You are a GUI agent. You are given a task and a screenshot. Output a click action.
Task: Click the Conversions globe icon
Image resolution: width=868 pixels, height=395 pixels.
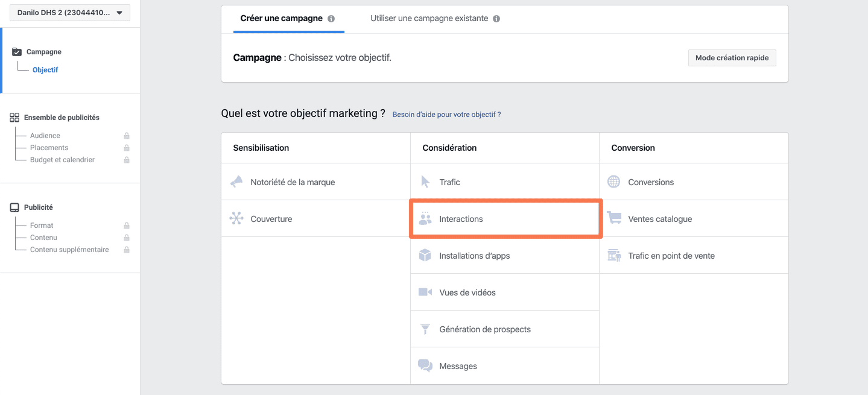[614, 182]
